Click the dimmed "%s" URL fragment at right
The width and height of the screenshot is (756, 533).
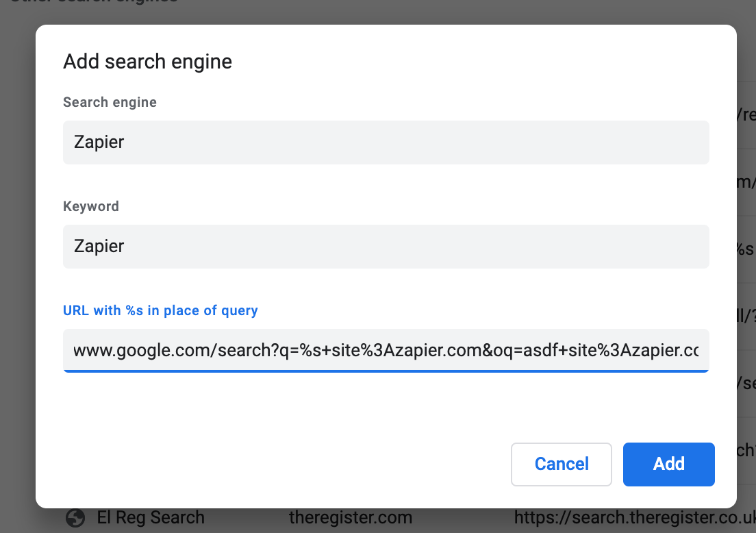745,249
